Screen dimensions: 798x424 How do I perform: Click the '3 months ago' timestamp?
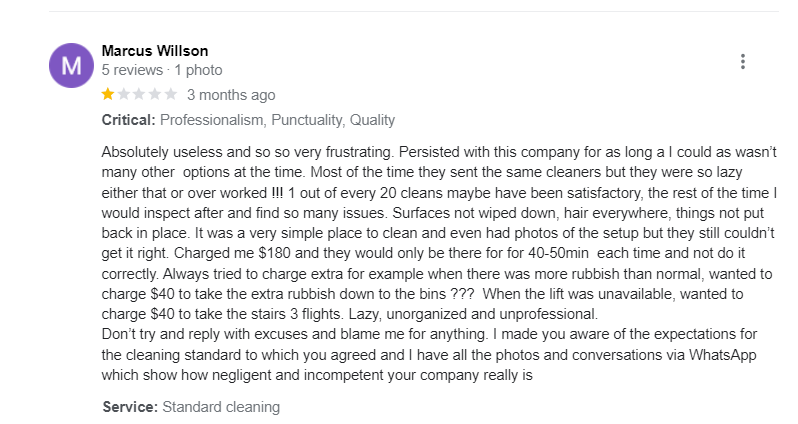coord(231,95)
